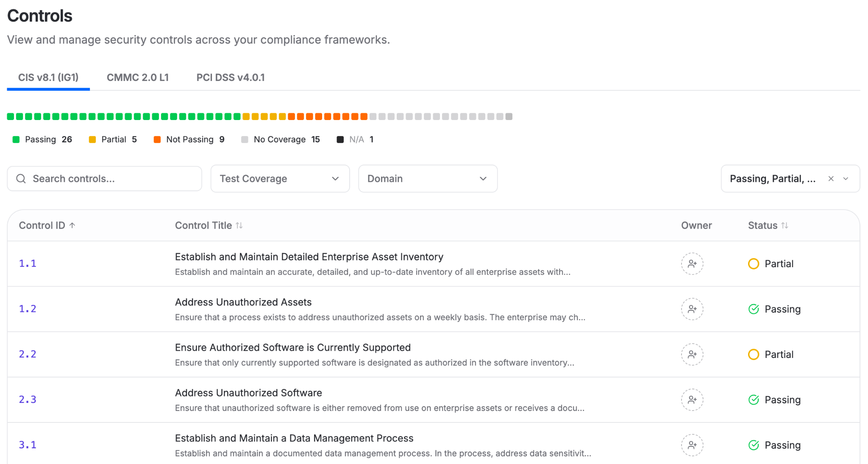The image size is (868, 464).
Task: Click the Partial legend yellow swatch
Action: click(92, 140)
